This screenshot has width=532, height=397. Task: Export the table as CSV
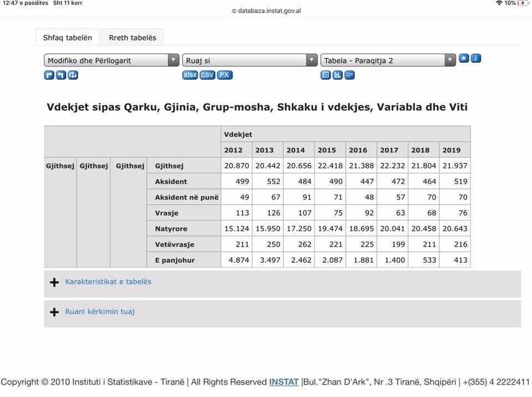[207, 75]
